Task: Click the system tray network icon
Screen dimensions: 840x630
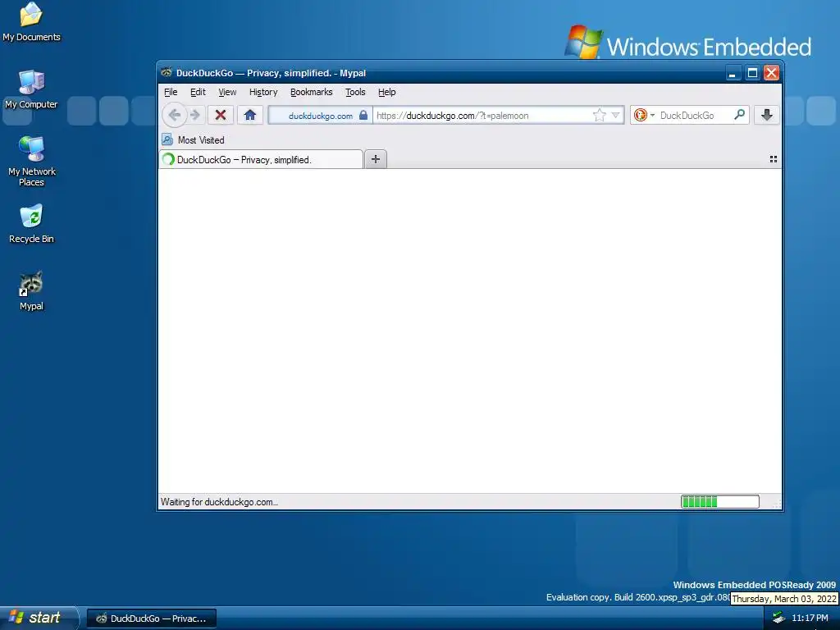Action: coord(778,618)
